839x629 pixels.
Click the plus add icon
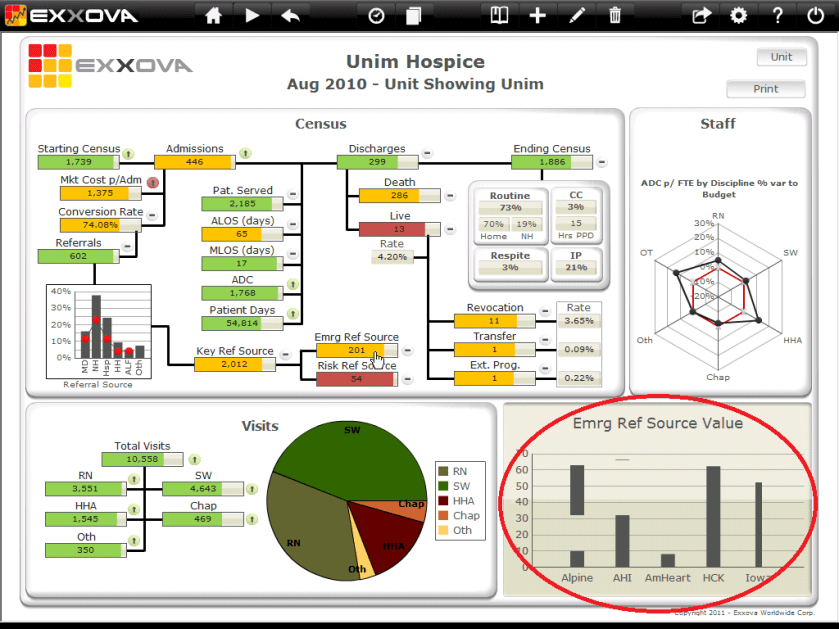click(537, 15)
